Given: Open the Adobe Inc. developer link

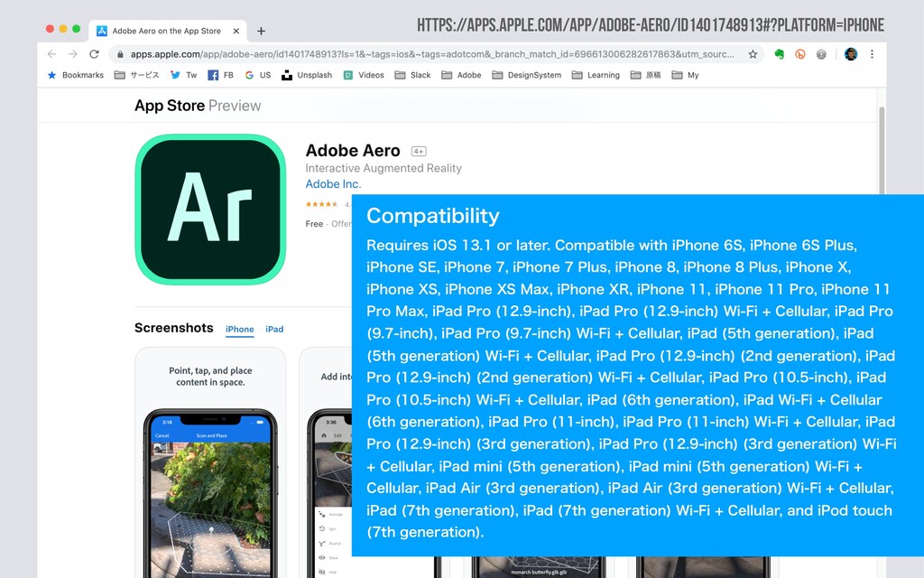Looking at the screenshot, I should tap(333, 184).
